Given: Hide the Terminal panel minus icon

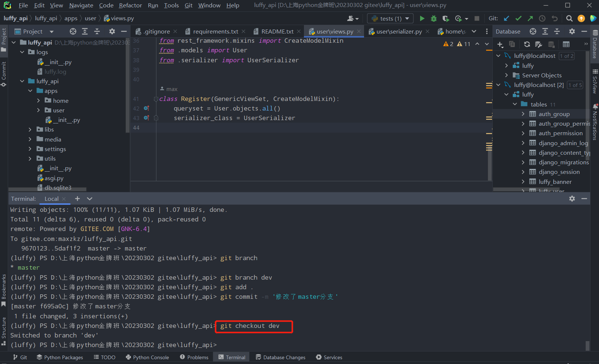Looking at the screenshot, I should [x=584, y=199].
